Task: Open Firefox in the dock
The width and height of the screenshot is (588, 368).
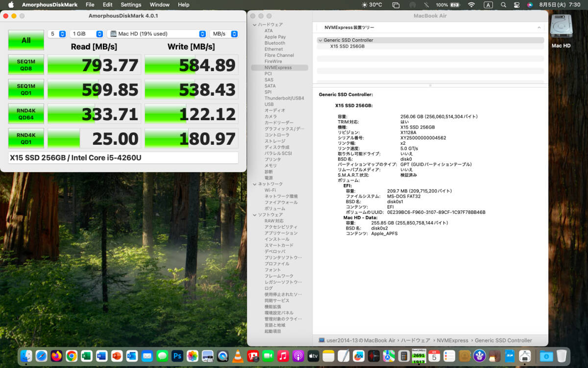Action: 56,356
